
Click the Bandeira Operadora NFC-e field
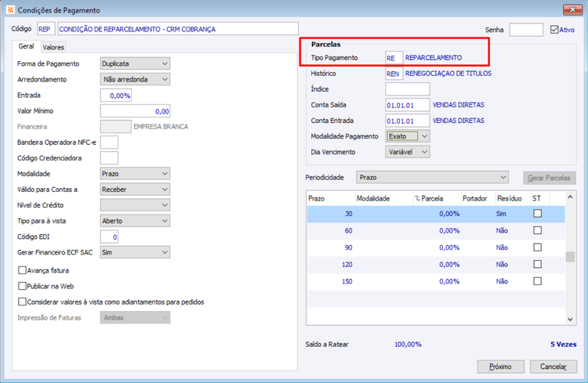(x=109, y=143)
